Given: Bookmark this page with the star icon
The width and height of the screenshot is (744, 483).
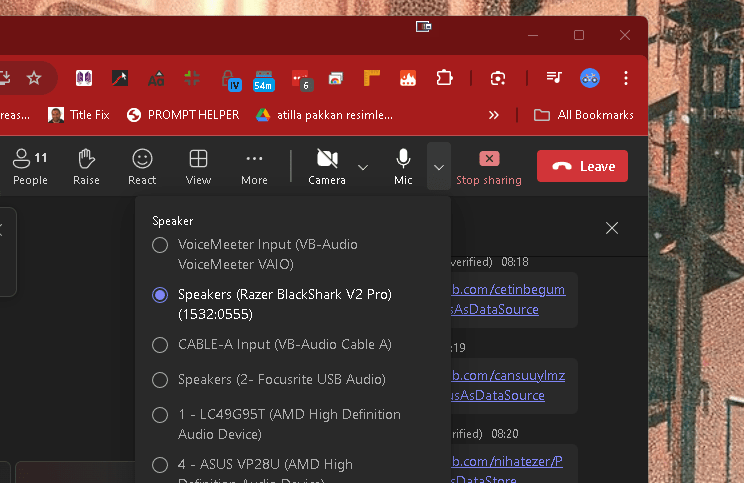Looking at the screenshot, I should (x=34, y=78).
